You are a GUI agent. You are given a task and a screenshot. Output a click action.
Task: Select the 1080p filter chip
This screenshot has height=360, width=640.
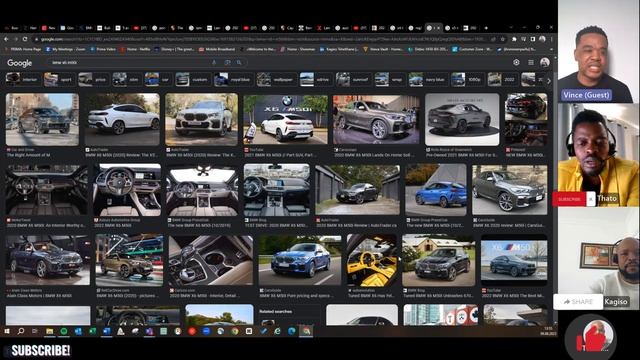point(467,79)
